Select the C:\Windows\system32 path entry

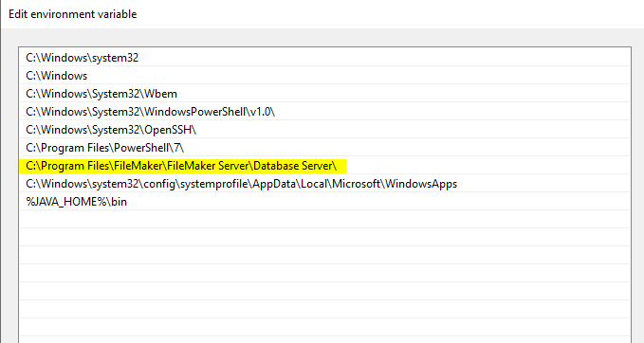pyautogui.click(x=324, y=58)
